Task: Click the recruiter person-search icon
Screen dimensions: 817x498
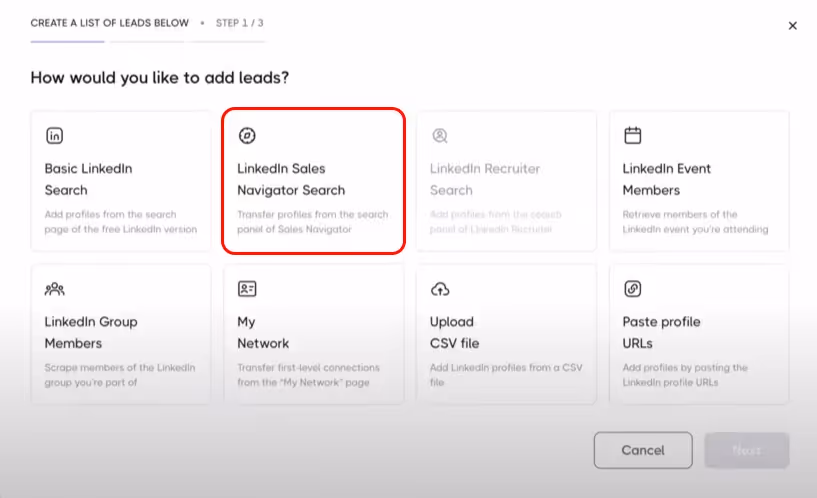Action: [x=440, y=135]
